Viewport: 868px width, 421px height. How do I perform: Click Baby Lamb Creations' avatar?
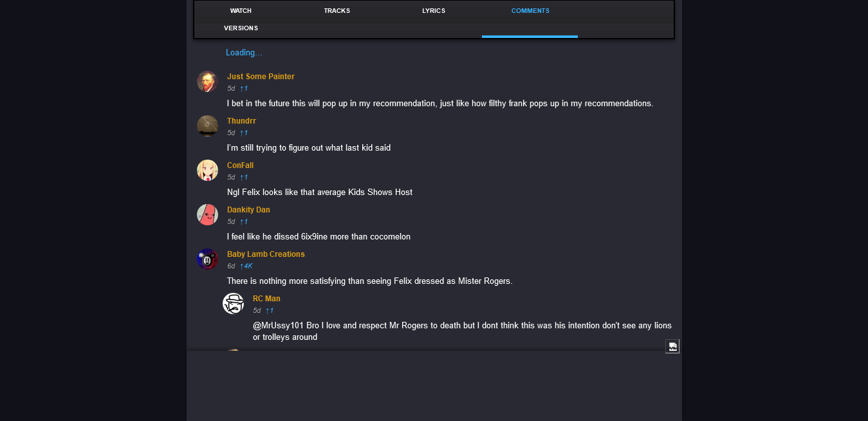click(207, 259)
